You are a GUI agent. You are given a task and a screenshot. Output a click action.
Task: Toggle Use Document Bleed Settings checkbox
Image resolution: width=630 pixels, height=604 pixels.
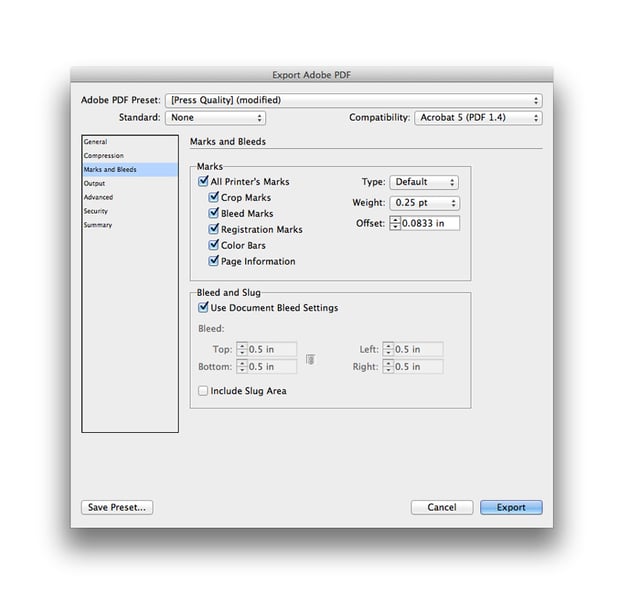(203, 307)
